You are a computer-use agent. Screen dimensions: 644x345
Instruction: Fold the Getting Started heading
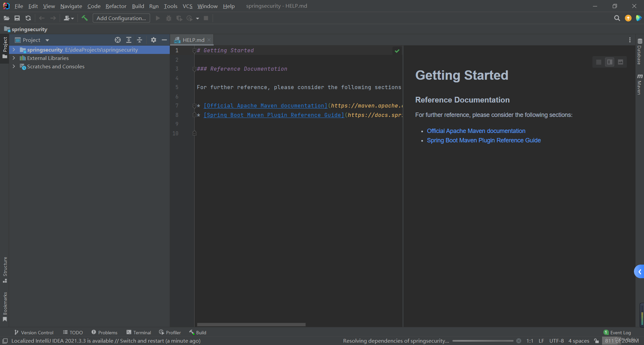[x=194, y=51]
